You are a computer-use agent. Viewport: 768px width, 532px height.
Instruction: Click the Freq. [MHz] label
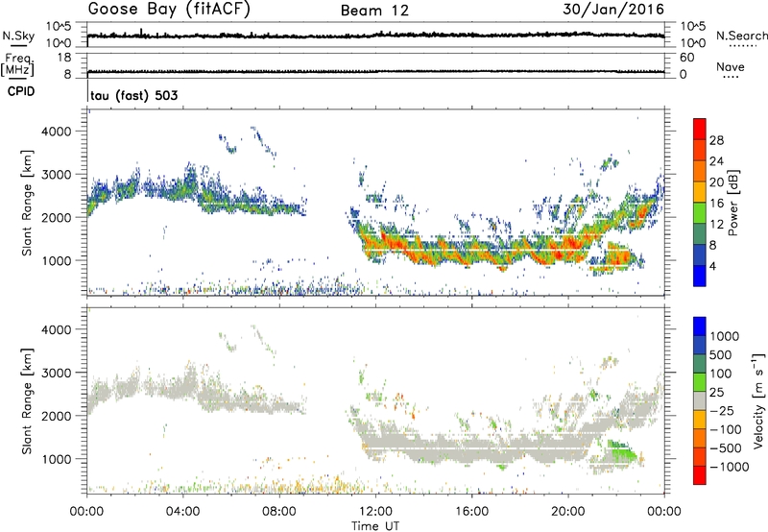tap(17, 64)
